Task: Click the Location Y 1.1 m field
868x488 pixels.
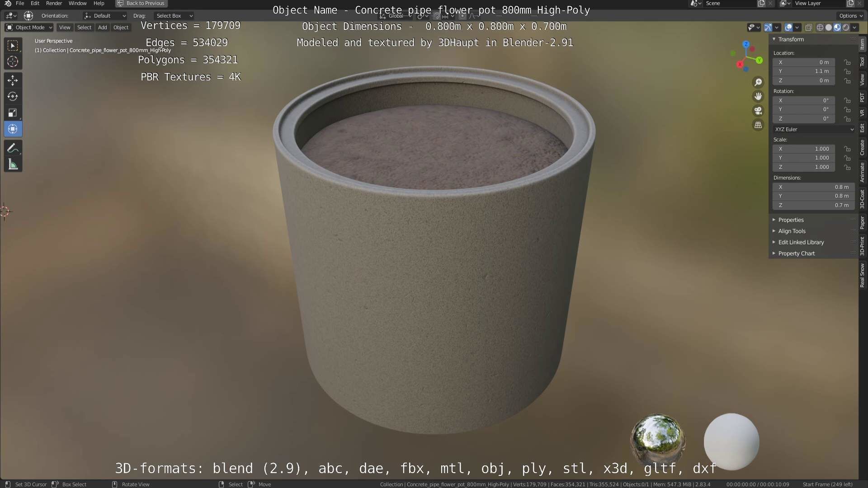Action: [x=804, y=71]
